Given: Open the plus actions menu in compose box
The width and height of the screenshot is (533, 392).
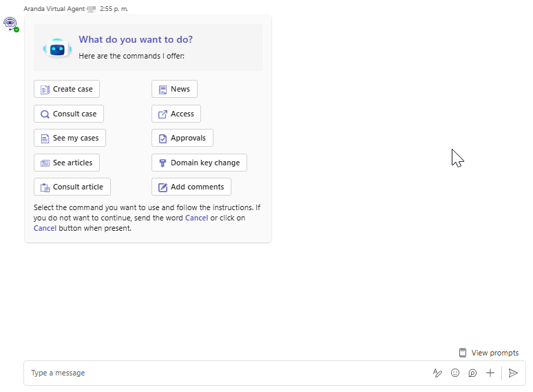Looking at the screenshot, I should (490, 373).
